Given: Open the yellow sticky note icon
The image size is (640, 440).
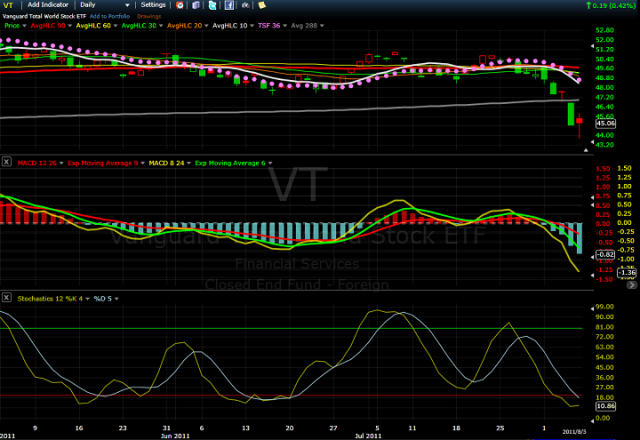Looking at the screenshot, I should click(262, 5).
